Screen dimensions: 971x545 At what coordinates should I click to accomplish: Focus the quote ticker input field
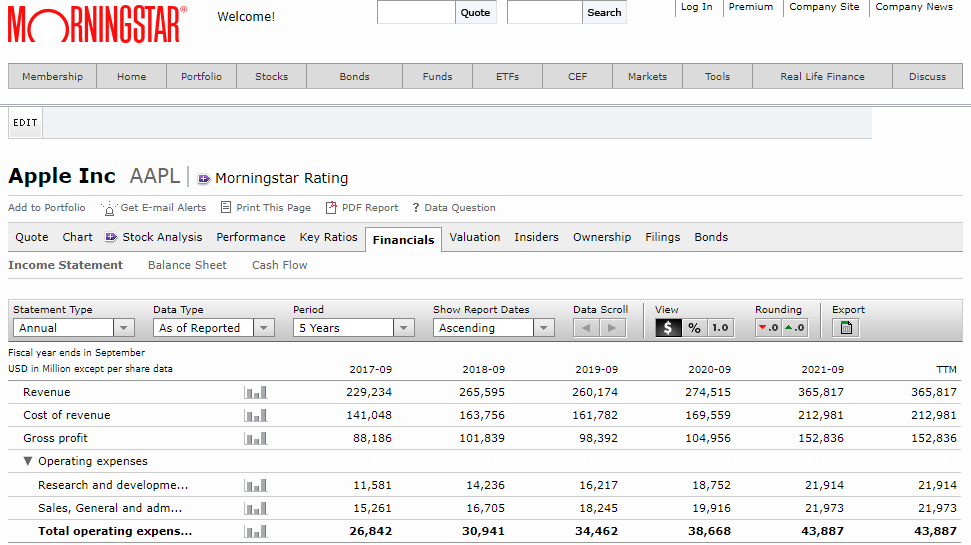tap(416, 12)
